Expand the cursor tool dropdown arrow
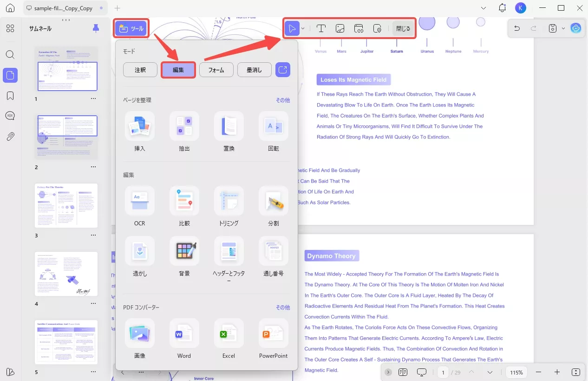This screenshot has height=381, width=588. pyautogui.click(x=303, y=28)
